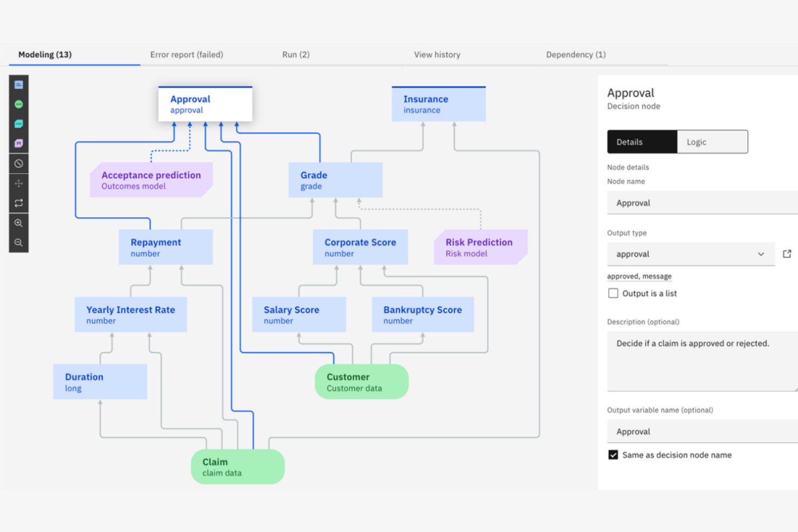Click the disable node icon in the toolbar
798x532 pixels.
[19, 163]
